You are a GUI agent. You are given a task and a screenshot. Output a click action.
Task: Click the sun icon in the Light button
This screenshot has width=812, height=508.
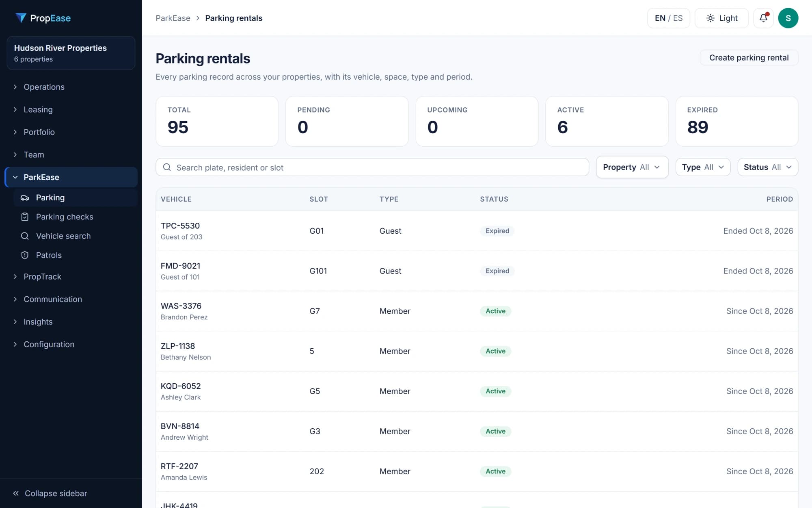click(x=710, y=18)
